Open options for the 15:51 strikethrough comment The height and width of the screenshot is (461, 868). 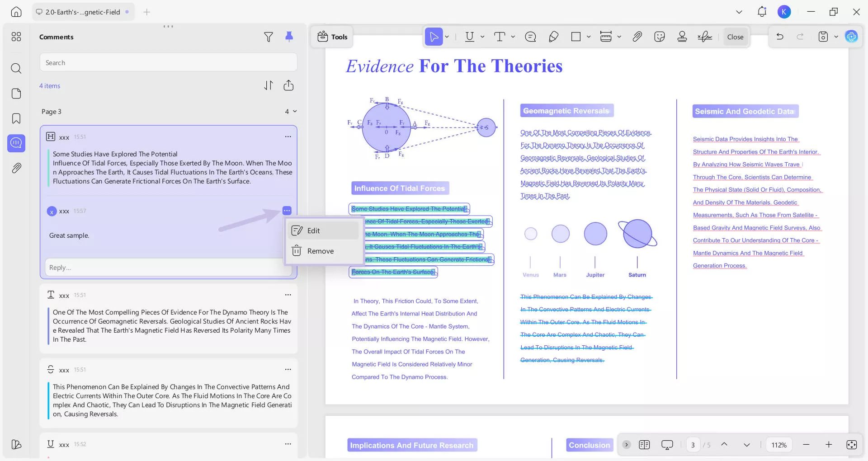point(288,370)
